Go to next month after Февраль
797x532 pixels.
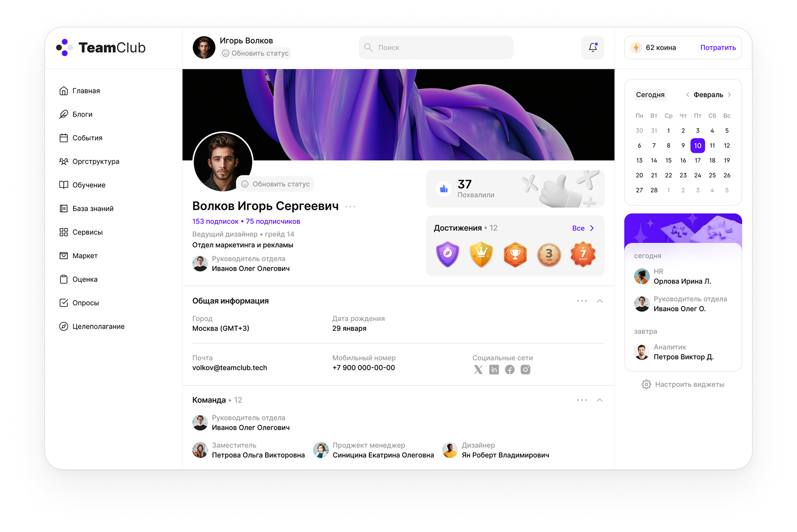pos(729,95)
